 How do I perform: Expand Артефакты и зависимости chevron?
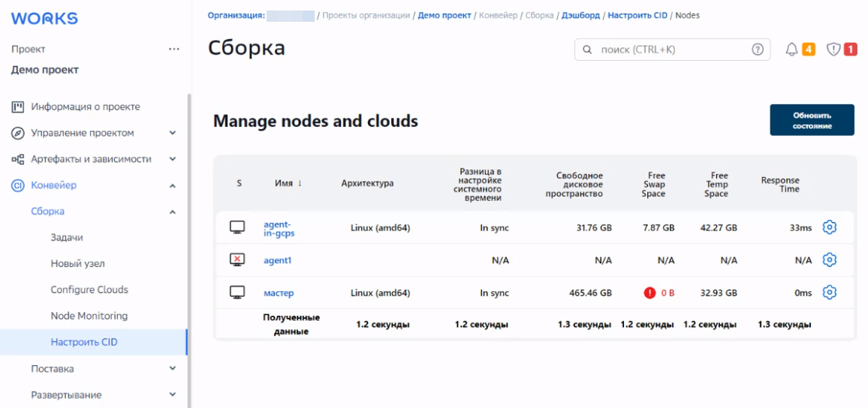click(x=173, y=159)
